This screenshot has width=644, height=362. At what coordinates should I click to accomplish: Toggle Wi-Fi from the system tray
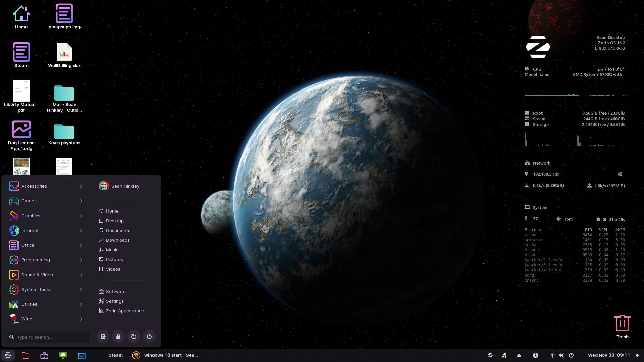(x=552, y=355)
